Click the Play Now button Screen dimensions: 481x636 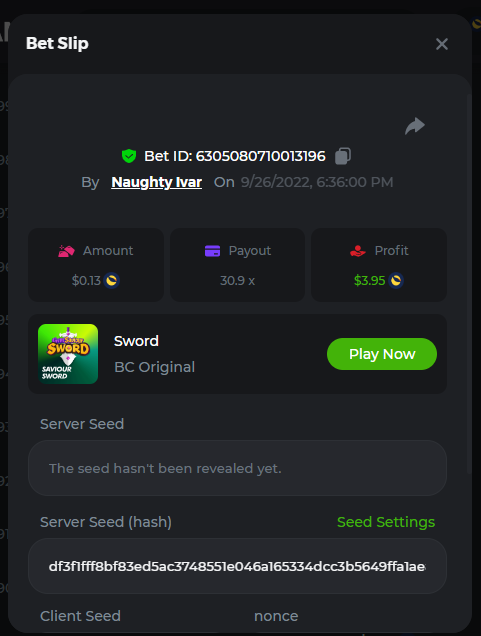tap(382, 354)
